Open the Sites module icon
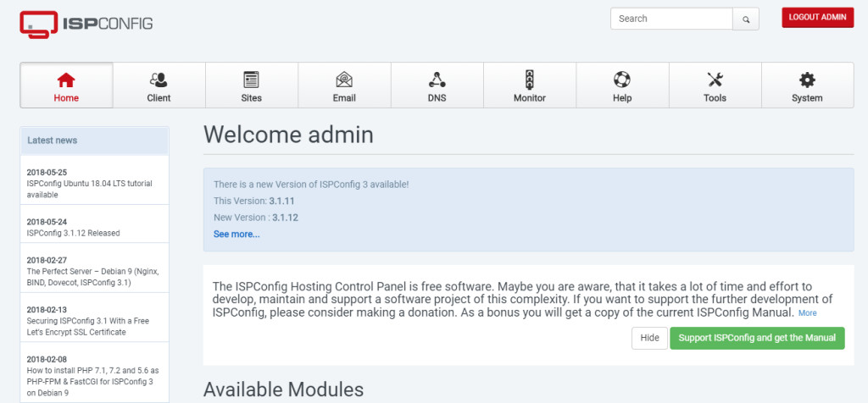The height and width of the screenshot is (403, 868). (x=251, y=80)
